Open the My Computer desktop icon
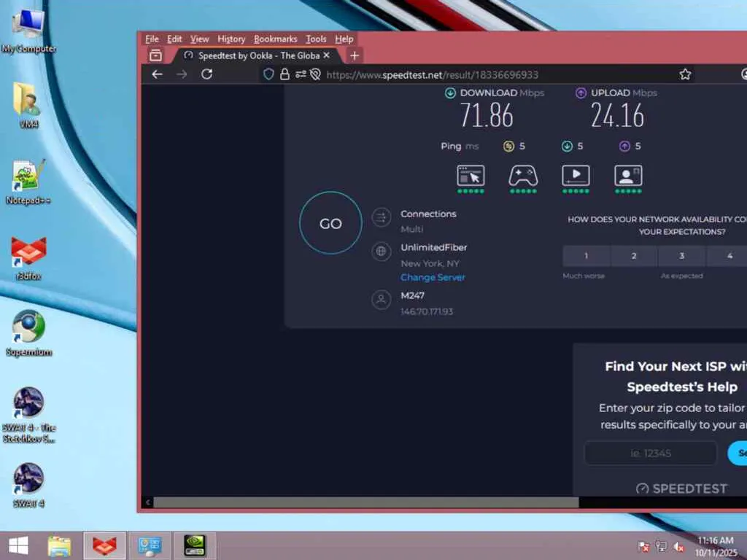The width and height of the screenshot is (747, 560). pos(28,29)
